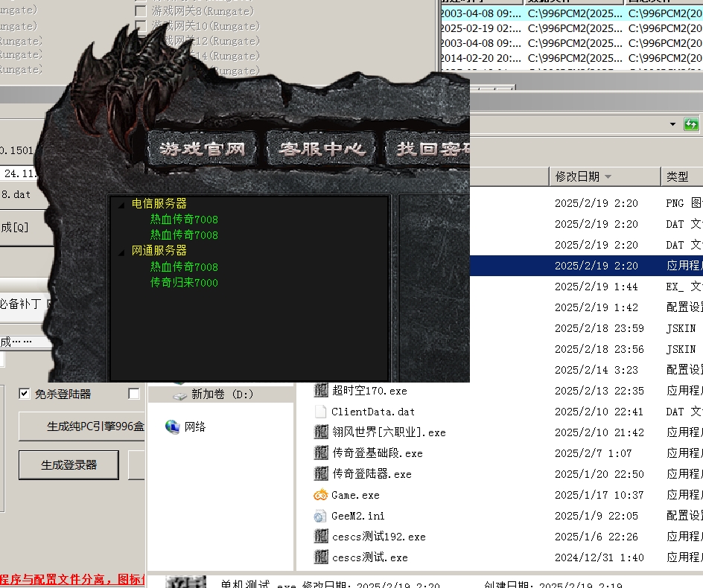Check the 游戏网关10(Rungate) option
The image size is (703, 588).
click(140, 26)
